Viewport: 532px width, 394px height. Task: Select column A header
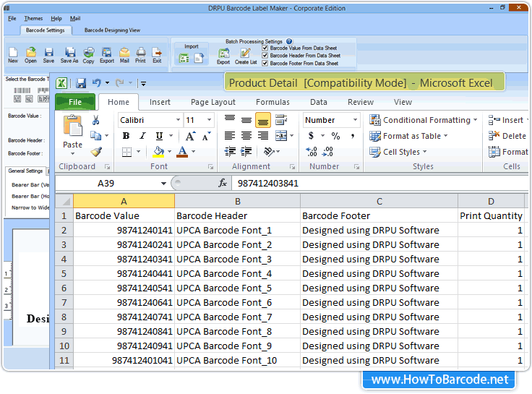pyautogui.click(x=124, y=201)
